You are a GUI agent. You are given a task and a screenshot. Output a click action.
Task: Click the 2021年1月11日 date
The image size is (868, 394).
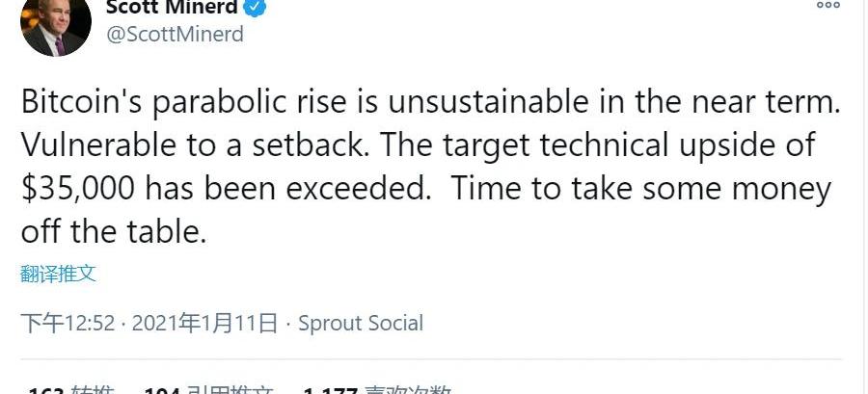(205, 323)
